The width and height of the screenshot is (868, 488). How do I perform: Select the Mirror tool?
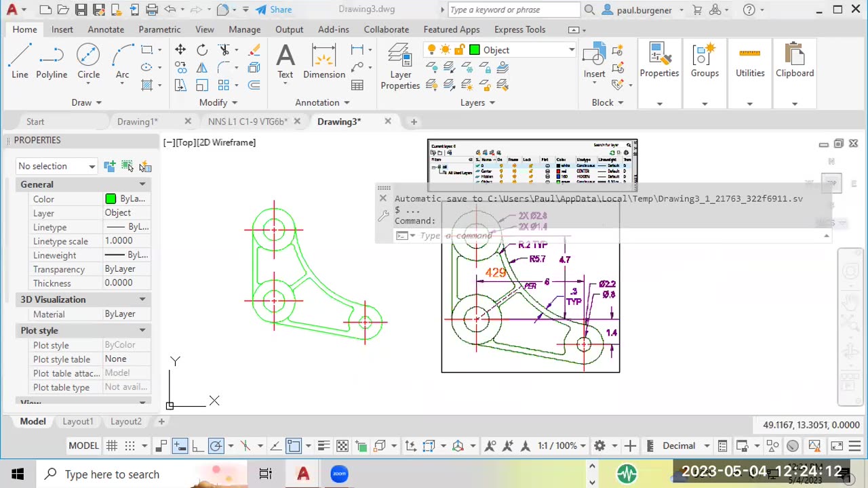click(x=202, y=67)
